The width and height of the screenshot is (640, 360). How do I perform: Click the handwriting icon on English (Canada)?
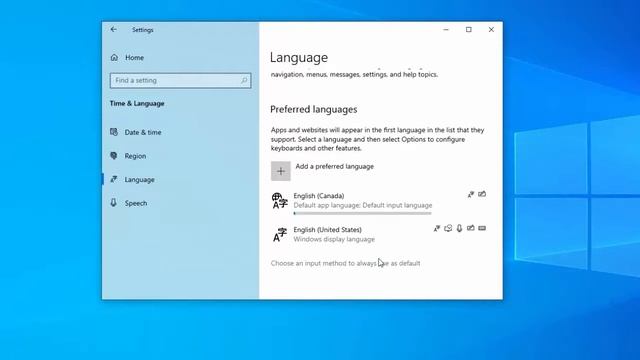click(x=482, y=194)
